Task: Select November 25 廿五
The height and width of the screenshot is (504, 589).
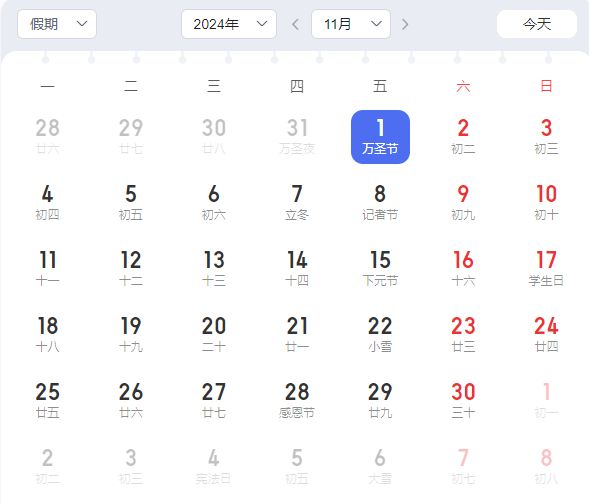Action: pos(47,401)
